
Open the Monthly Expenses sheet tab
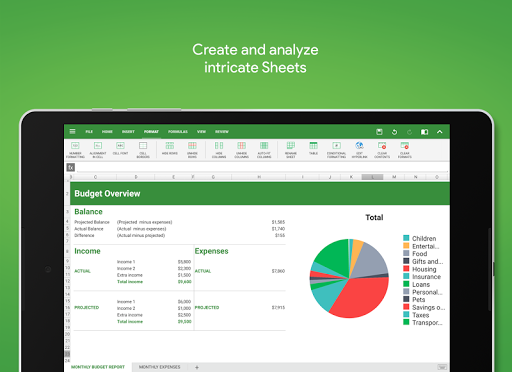(160, 367)
